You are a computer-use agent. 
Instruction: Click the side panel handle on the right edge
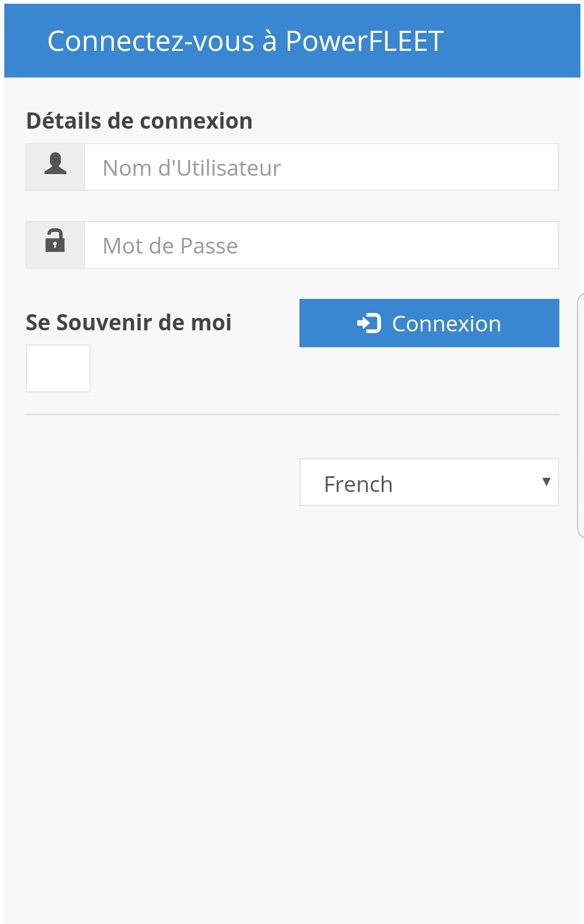[x=580, y=415]
